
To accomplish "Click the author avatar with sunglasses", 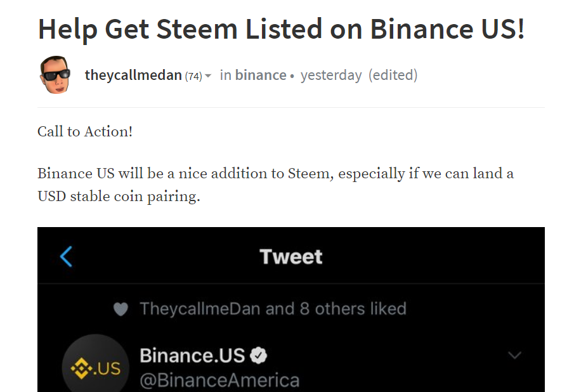I will [56, 74].
